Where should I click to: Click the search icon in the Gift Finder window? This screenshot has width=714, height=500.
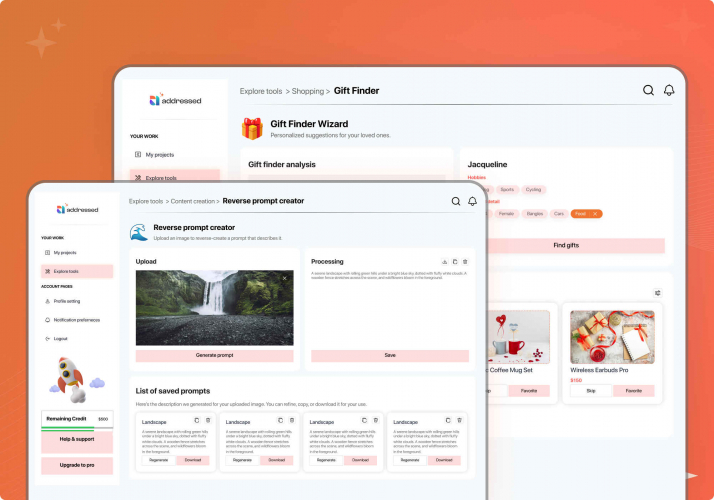coord(648,90)
